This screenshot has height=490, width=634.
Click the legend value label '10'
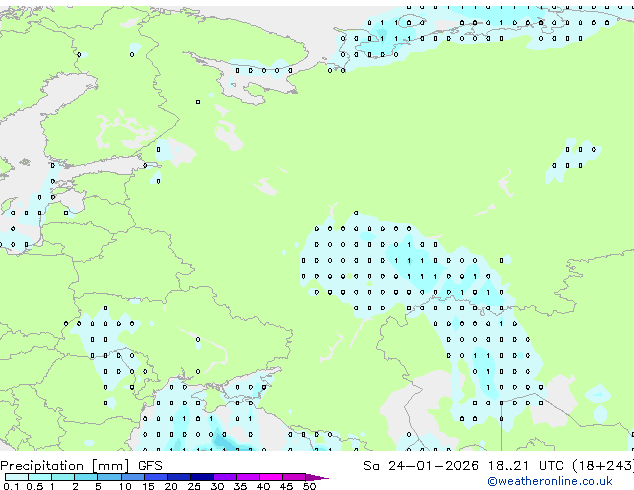coord(125,486)
